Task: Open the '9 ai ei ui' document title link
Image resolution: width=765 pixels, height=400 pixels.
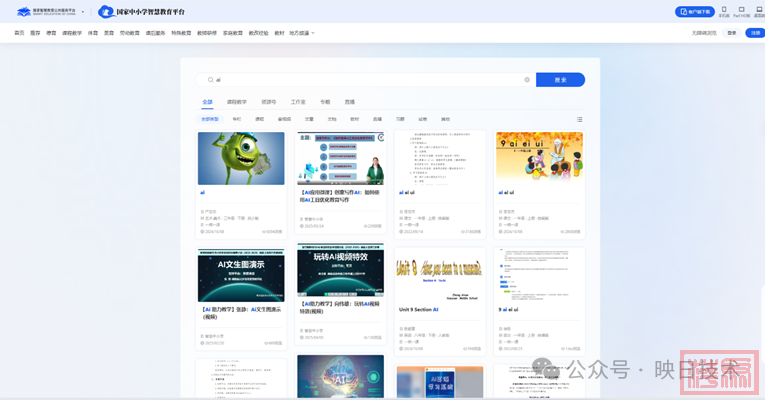Action: click(508, 309)
